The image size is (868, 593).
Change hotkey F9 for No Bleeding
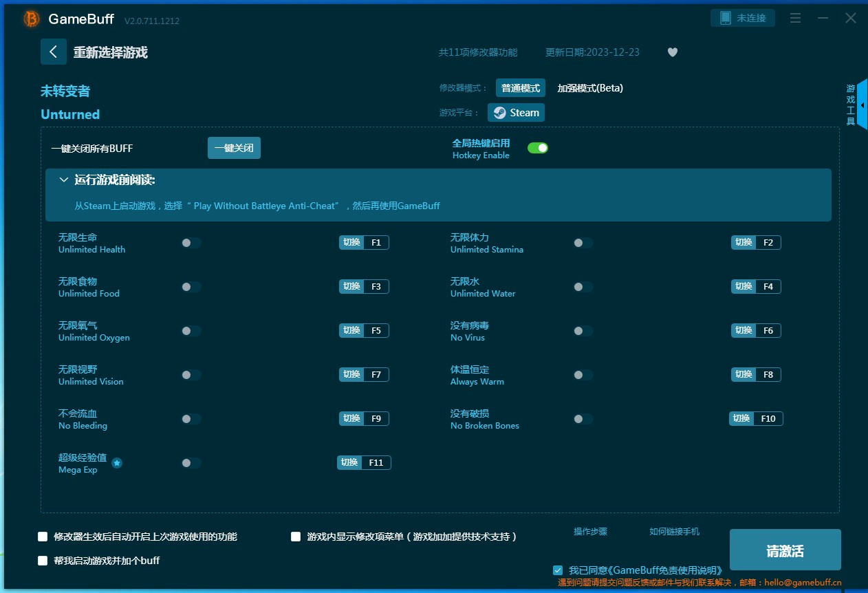coord(364,418)
